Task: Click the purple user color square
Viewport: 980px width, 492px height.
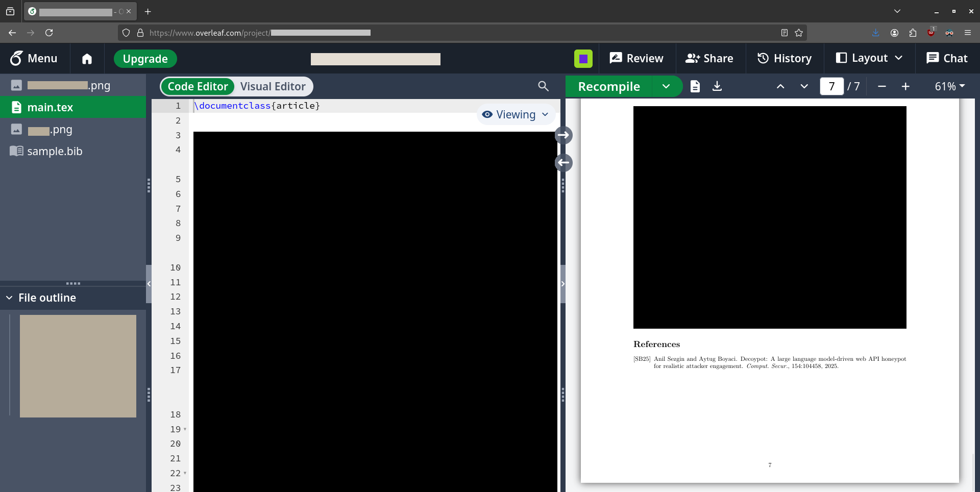Action: coord(583,59)
